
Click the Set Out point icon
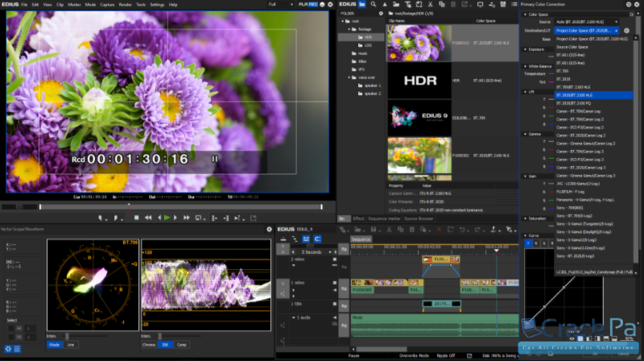(116, 218)
